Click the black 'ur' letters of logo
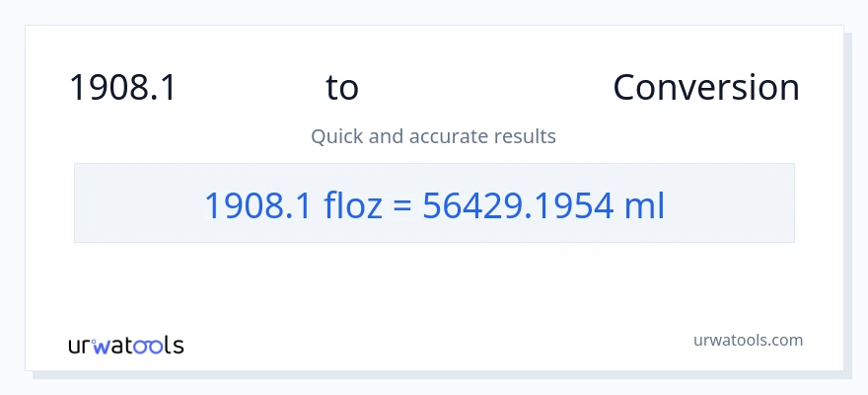This screenshot has height=395, width=868. 79,346
